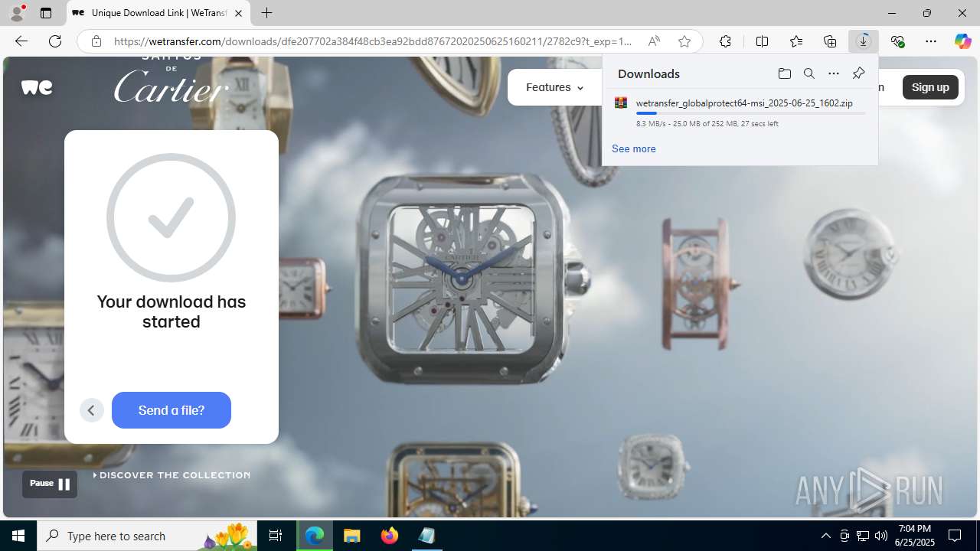Search downloads magnifier icon
This screenshot has width=980, height=551.
point(808,73)
